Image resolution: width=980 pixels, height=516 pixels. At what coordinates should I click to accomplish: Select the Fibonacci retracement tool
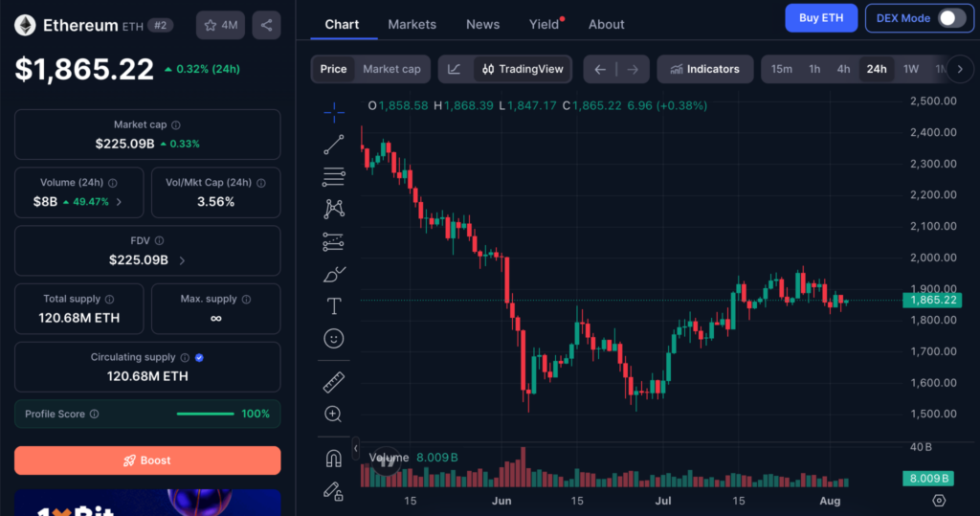click(x=334, y=177)
